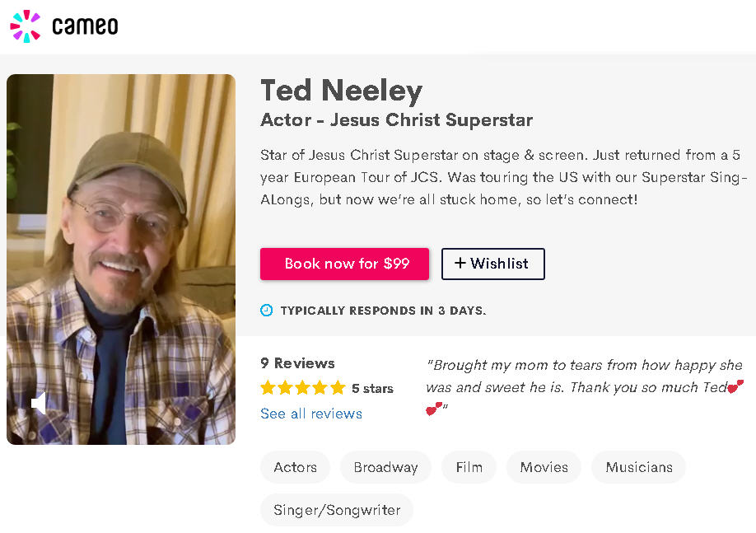Unmute the video with the speaker icon

pos(38,403)
